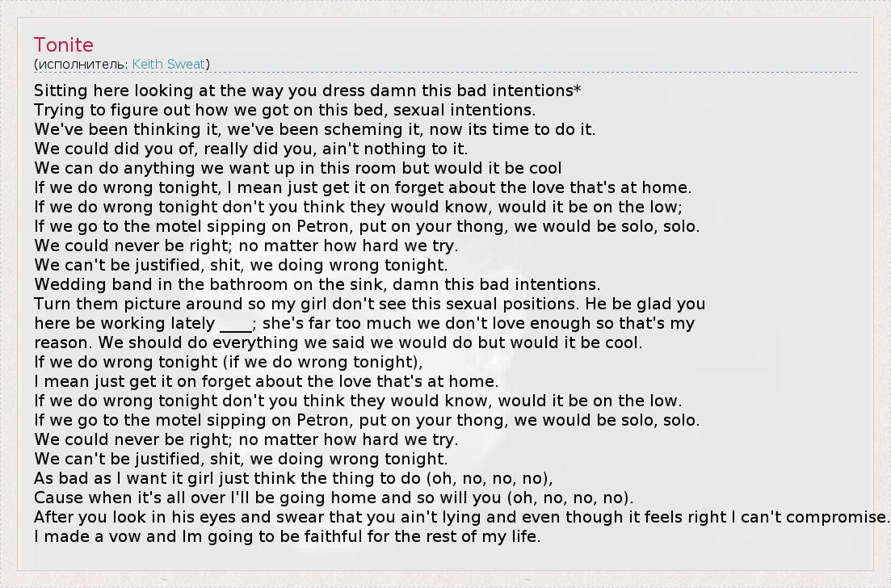Select the line 'Cause when it's all over'

point(333,498)
